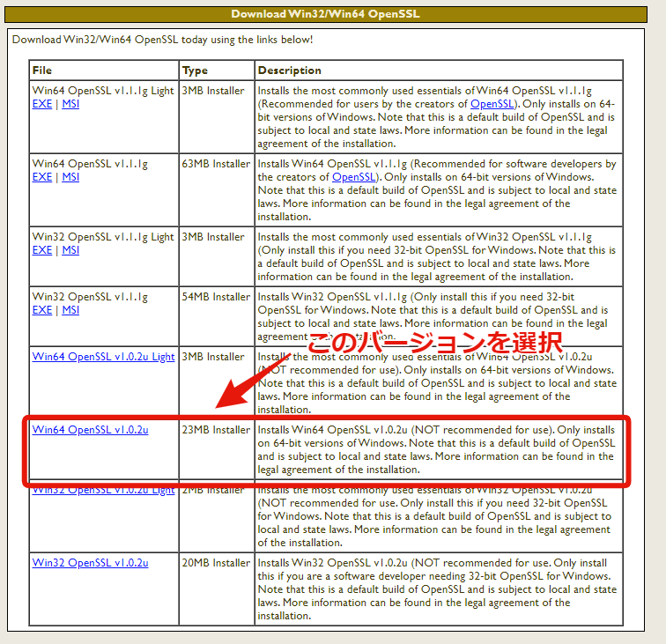The image size is (666, 644).
Task: Click the description text of Win32 OpenSSL v1.0.2u
Action: [x=437, y=589]
